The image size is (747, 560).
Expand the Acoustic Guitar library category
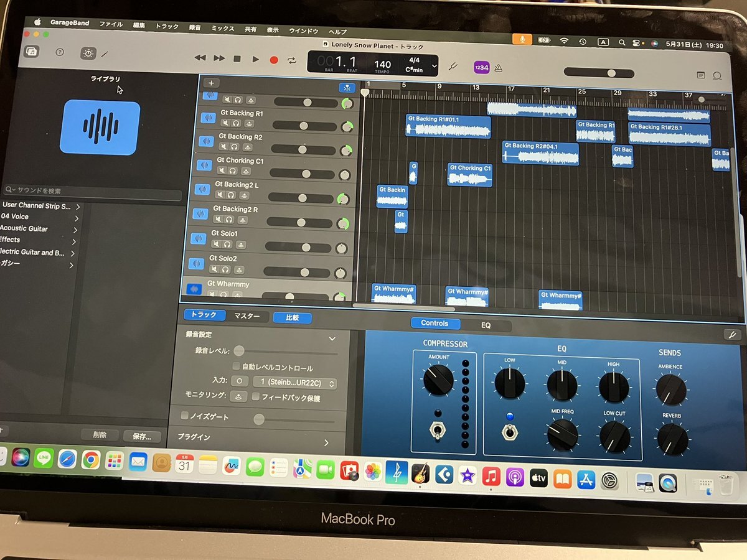tap(75, 230)
